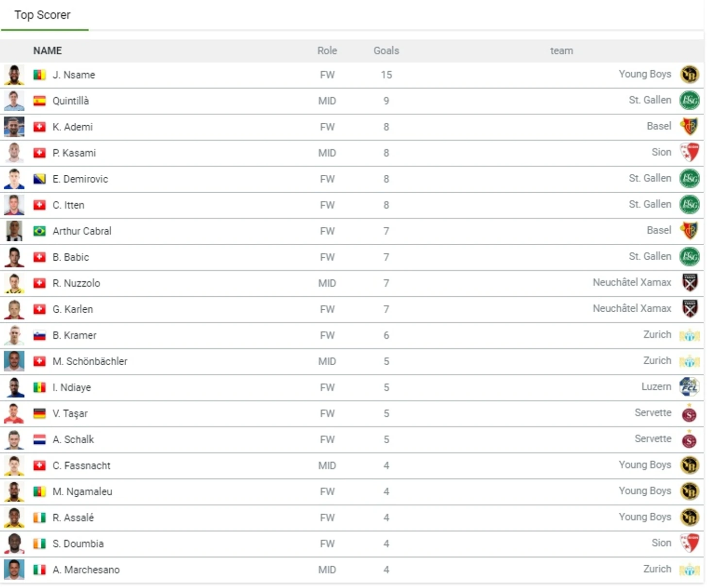Click the Cameroon flag next to J. Nsame

point(39,75)
